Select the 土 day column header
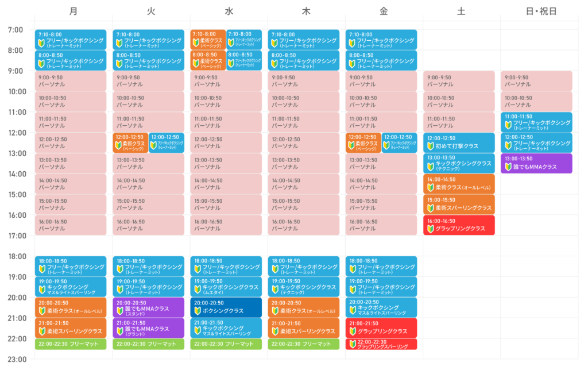 click(461, 11)
